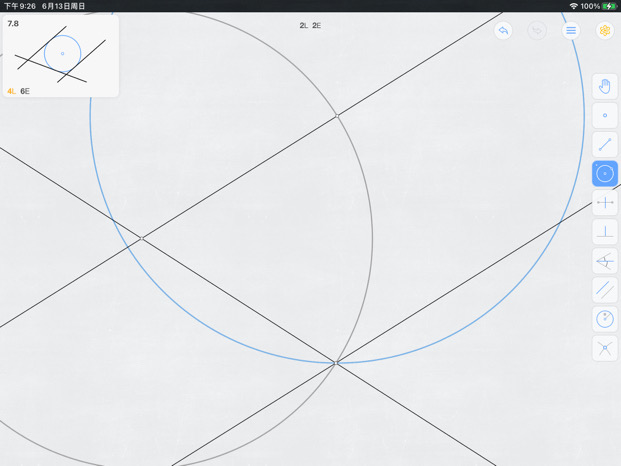Select the Angle Bisector tool

[605, 261]
